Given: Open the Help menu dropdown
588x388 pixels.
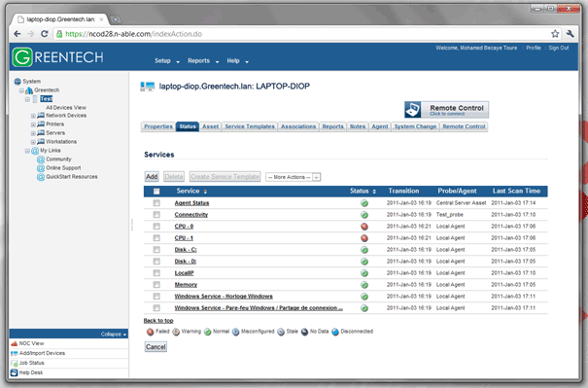Looking at the screenshot, I should [237, 61].
